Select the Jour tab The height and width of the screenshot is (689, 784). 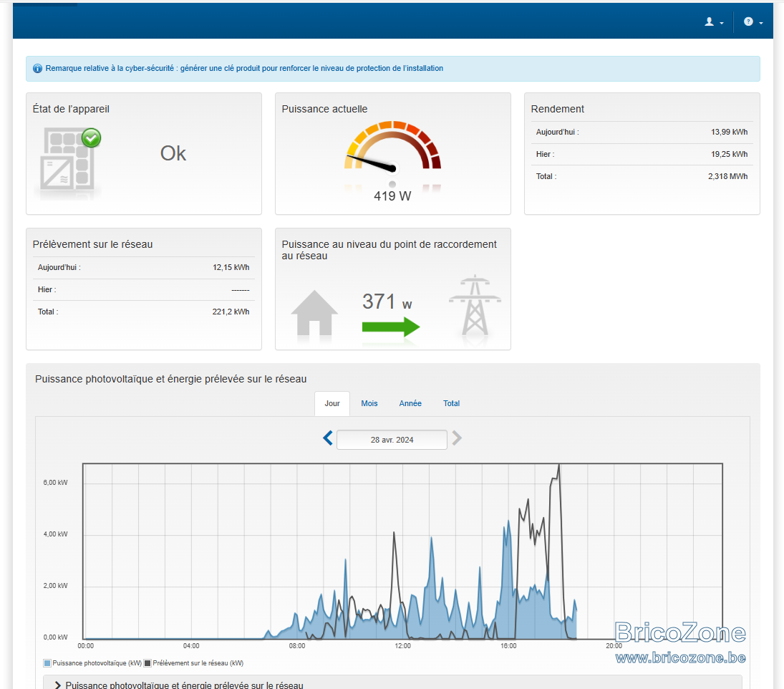coord(332,403)
